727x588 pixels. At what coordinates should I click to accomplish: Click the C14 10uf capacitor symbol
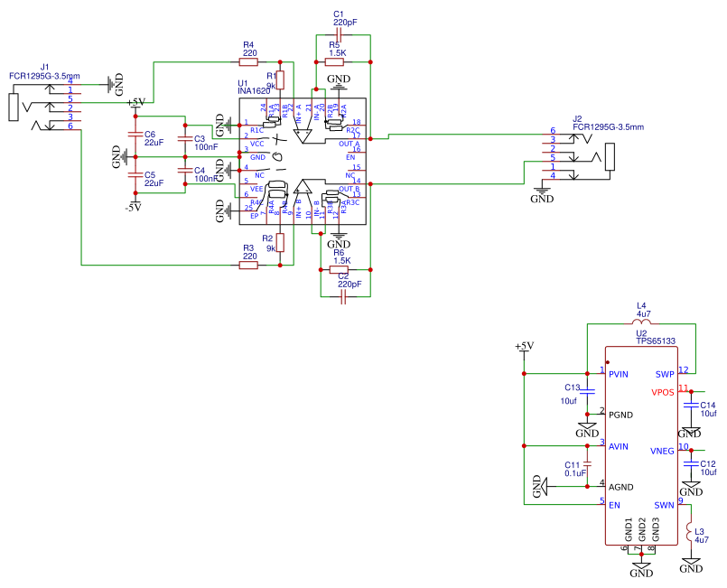pyautogui.click(x=691, y=406)
